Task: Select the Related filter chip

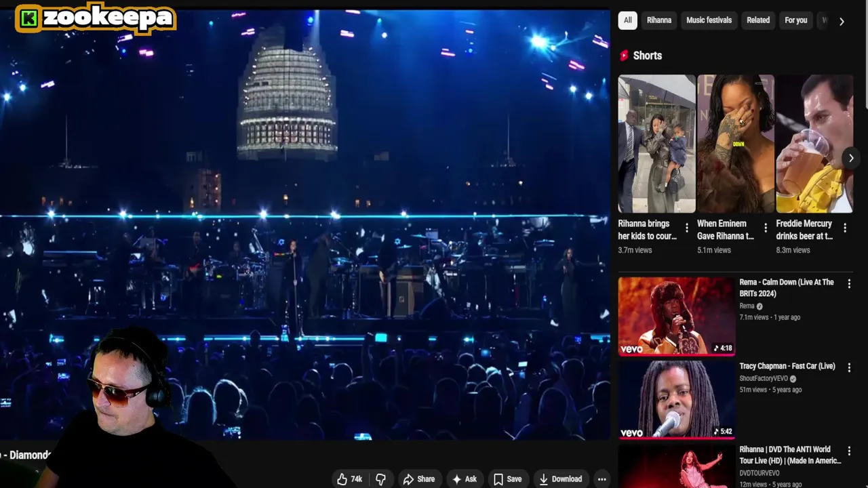Action: [x=758, y=20]
